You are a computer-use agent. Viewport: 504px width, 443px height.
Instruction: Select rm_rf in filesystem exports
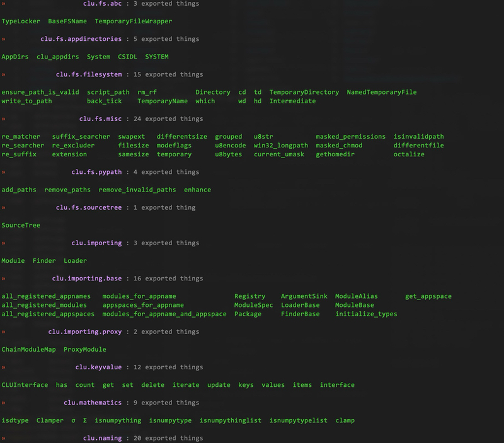pos(147,92)
